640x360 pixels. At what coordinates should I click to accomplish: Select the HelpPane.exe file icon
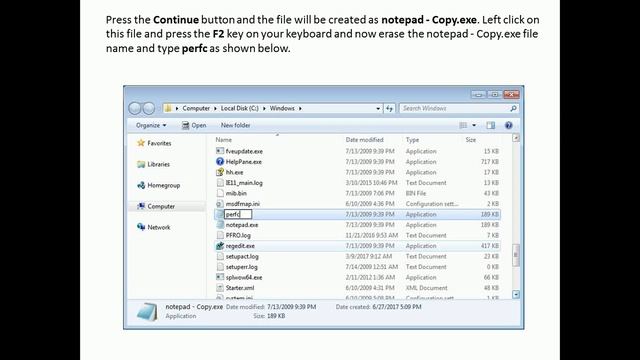click(x=220, y=162)
